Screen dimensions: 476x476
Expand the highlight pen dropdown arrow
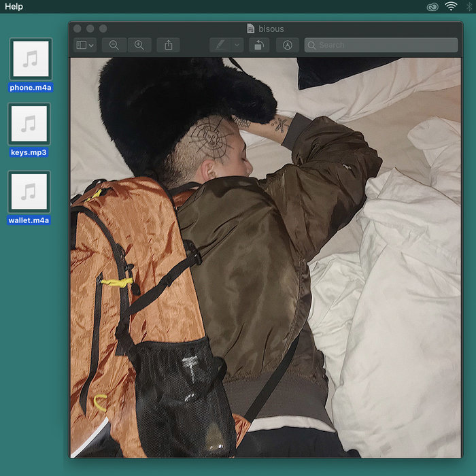(x=237, y=45)
